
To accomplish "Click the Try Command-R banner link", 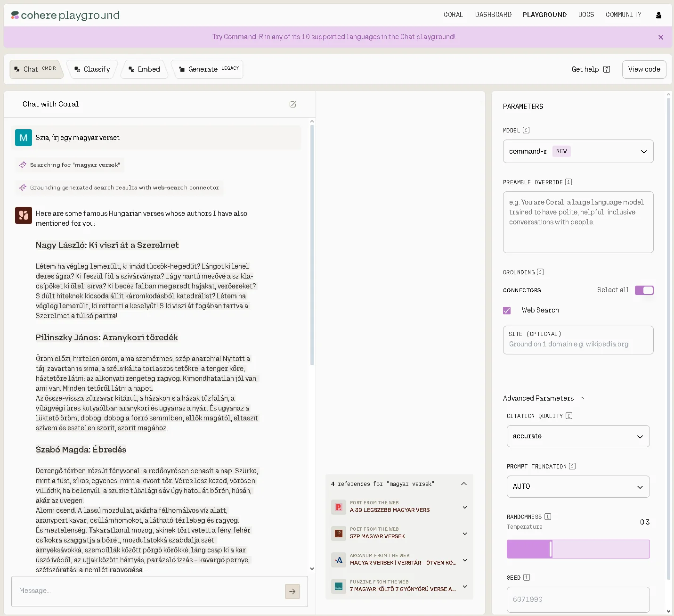I will click(334, 37).
